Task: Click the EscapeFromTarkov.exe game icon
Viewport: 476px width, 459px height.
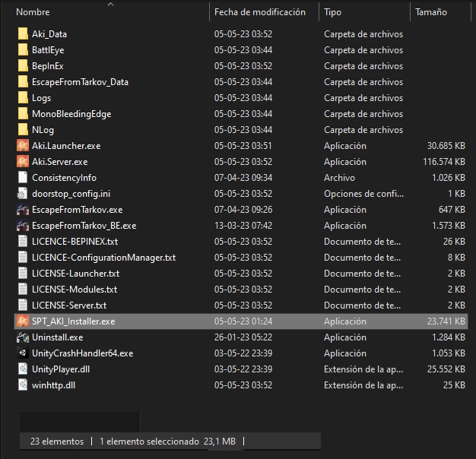Action: tap(23, 210)
